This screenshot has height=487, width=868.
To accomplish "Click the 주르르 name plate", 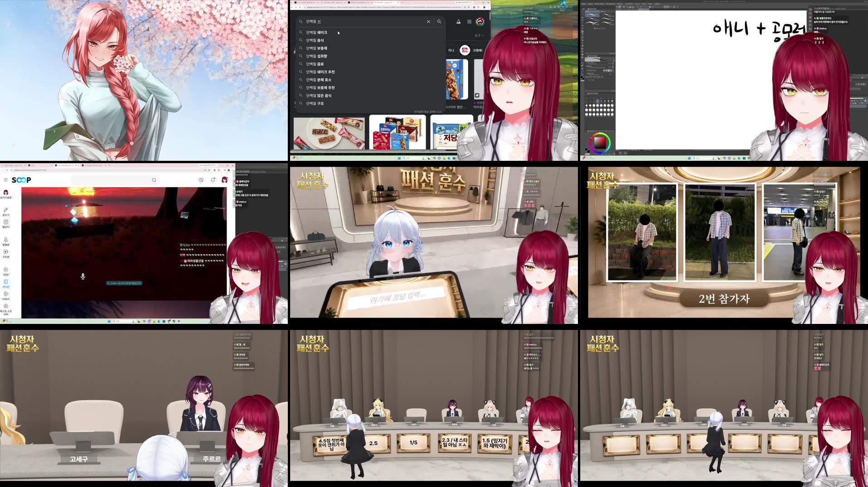I will click(x=211, y=459).
